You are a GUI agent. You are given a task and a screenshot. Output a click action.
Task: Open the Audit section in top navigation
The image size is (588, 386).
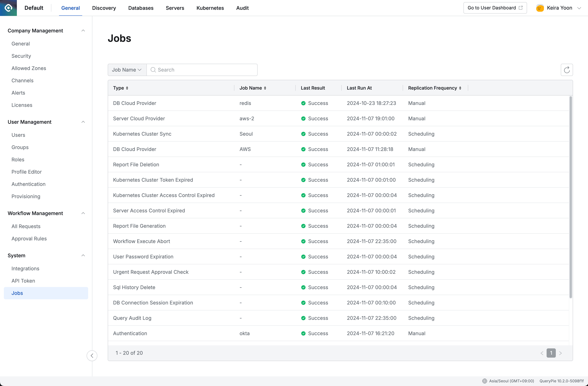pyautogui.click(x=242, y=8)
